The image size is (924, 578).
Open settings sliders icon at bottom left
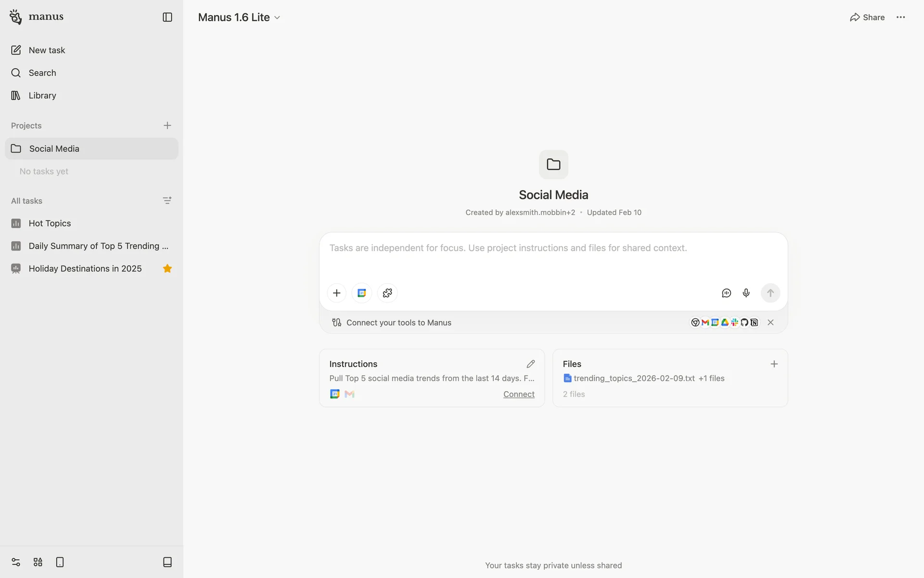coord(16,562)
